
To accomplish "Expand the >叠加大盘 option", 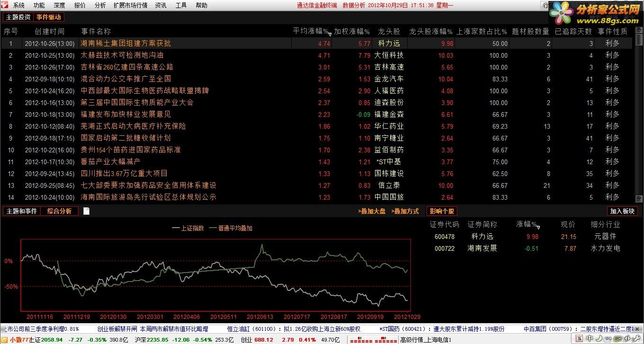I will point(372,212).
